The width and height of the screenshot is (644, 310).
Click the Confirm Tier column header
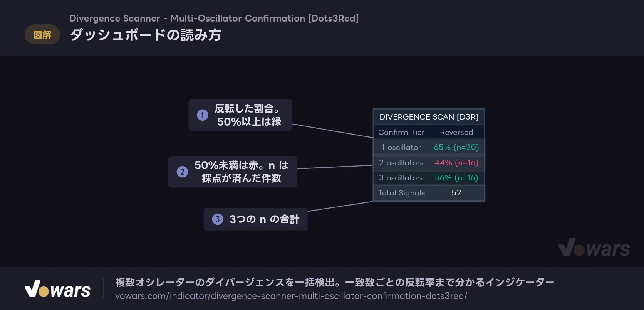point(401,132)
